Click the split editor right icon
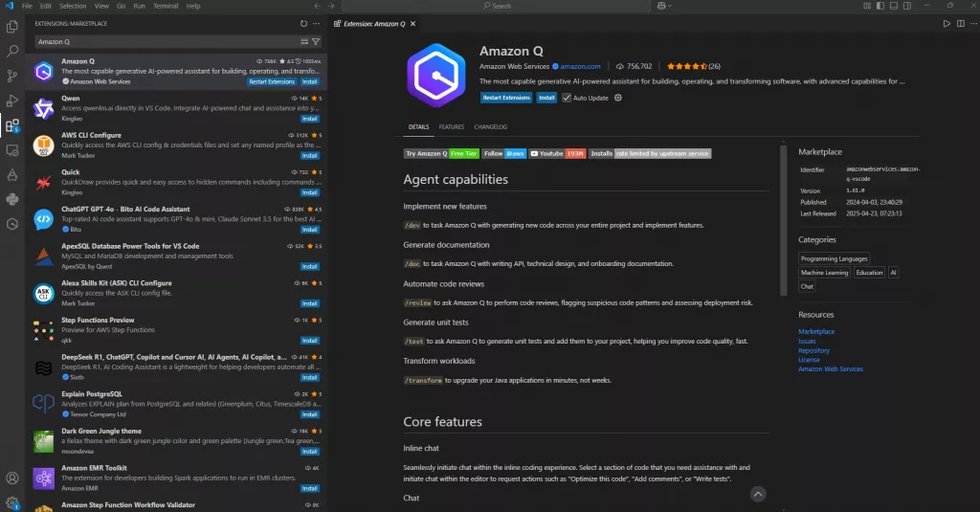The width and height of the screenshot is (980, 512). pyautogui.click(x=959, y=23)
